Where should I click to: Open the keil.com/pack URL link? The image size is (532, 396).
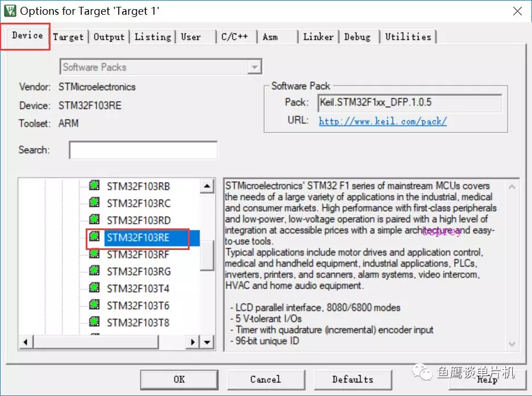[383, 121]
